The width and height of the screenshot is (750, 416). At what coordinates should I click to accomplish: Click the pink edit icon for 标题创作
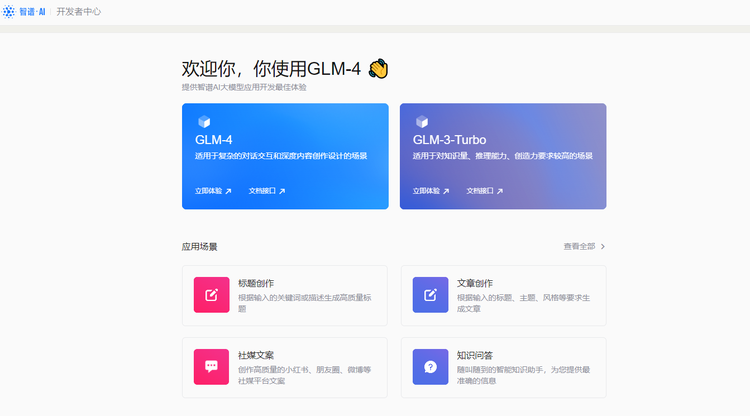[x=211, y=295]
